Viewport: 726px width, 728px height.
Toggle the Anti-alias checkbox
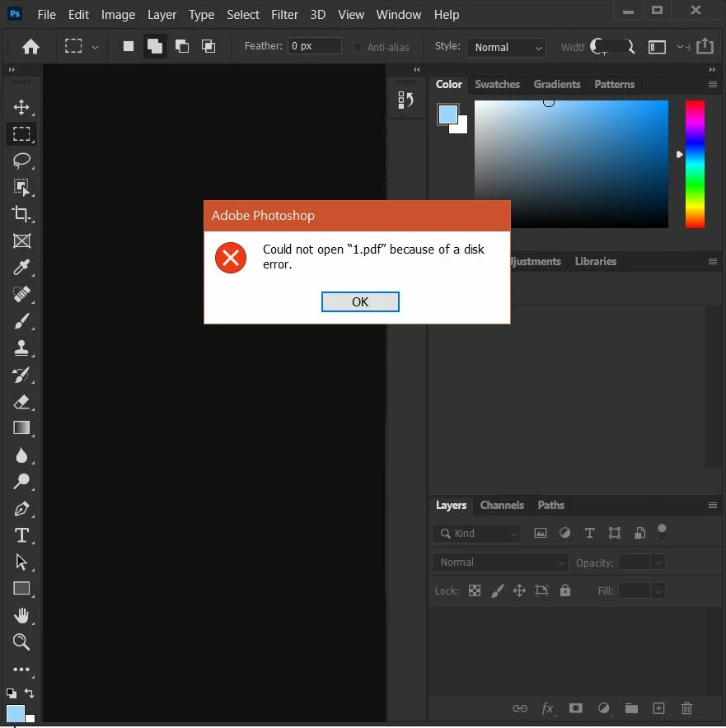pos(357,47)
